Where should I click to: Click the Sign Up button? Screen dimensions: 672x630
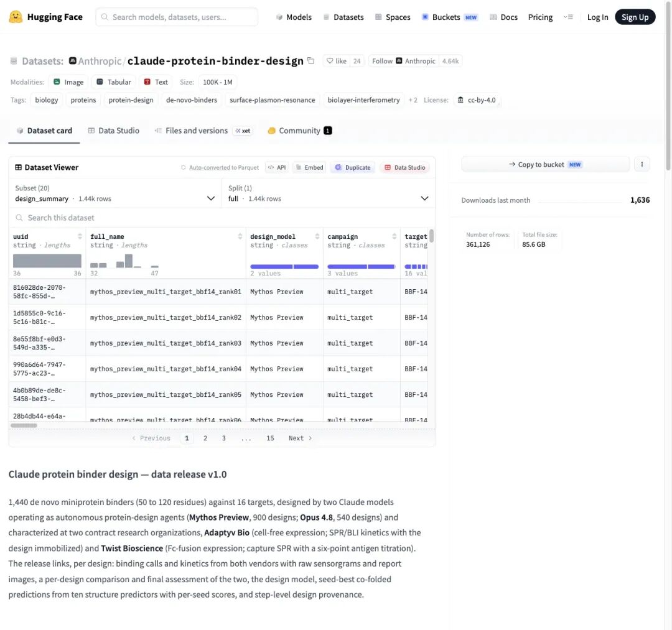click(x=635, y=17)
